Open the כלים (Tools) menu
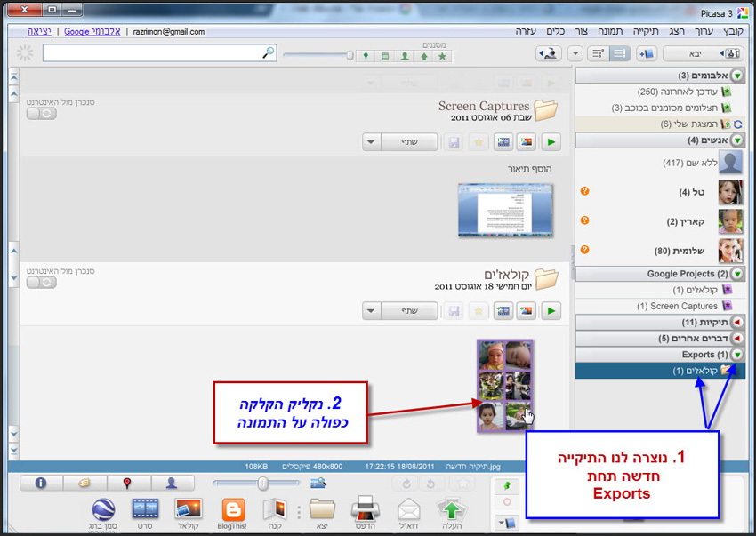Image resolution: width=756 pixels, height=536 pixels. point(555,31)
